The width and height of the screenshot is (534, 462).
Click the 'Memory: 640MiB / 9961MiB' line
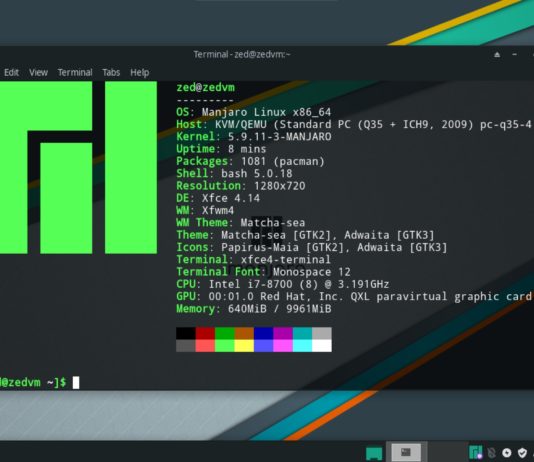254,309
